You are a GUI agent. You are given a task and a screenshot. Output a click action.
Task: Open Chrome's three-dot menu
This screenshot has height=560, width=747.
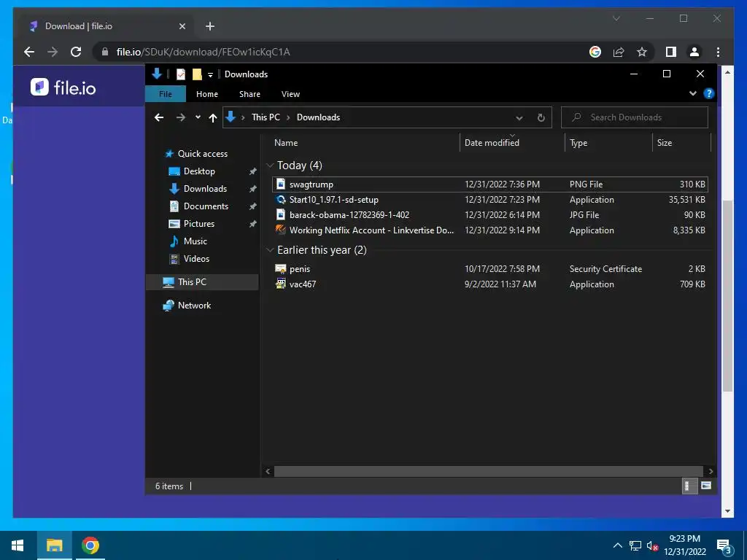click(718, 52)
